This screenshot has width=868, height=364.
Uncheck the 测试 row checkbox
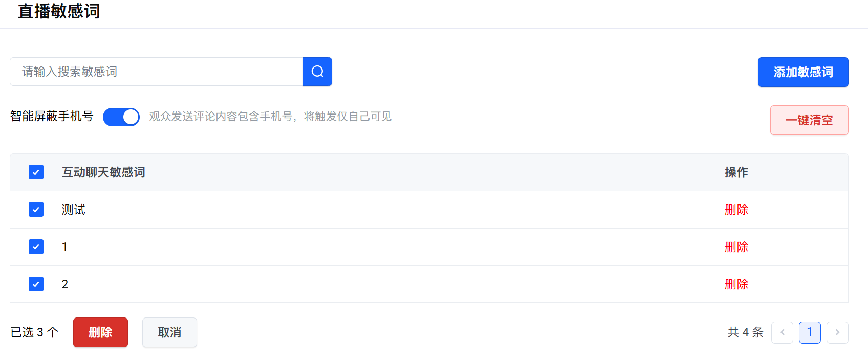(x=36, y=210)
